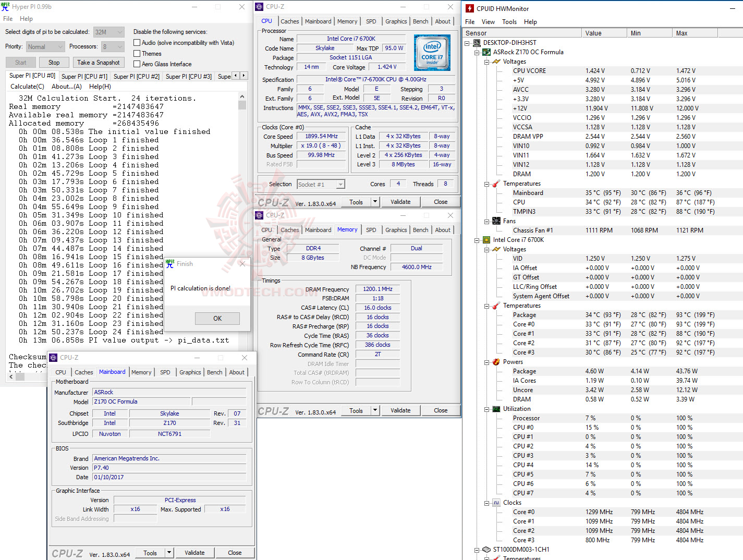The height and width of the screenshot is (560, 743).
Task: Click the Sensor column header in HWMonitor
Action: [522, 33]
